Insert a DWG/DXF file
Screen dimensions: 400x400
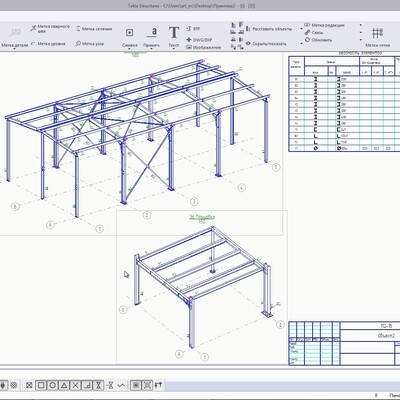[199, 40]
